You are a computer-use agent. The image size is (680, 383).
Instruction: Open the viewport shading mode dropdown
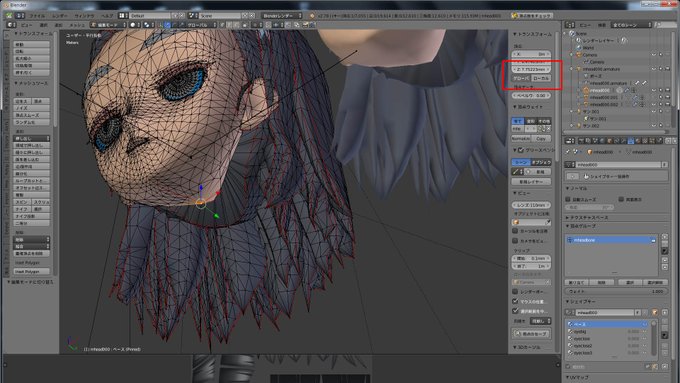click(x=135, y=25)
